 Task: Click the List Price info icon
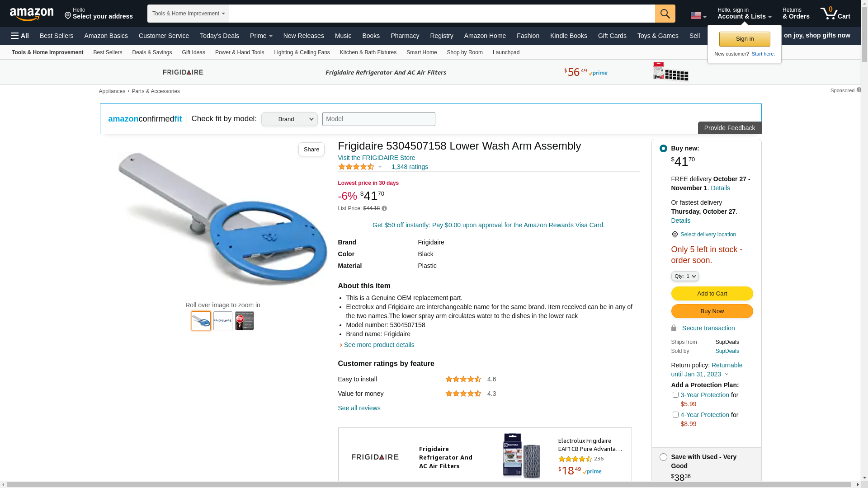point(384,208)
